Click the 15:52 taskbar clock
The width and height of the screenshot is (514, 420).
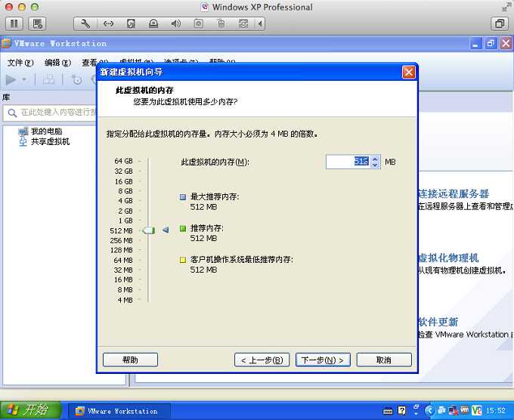point(495,410)
